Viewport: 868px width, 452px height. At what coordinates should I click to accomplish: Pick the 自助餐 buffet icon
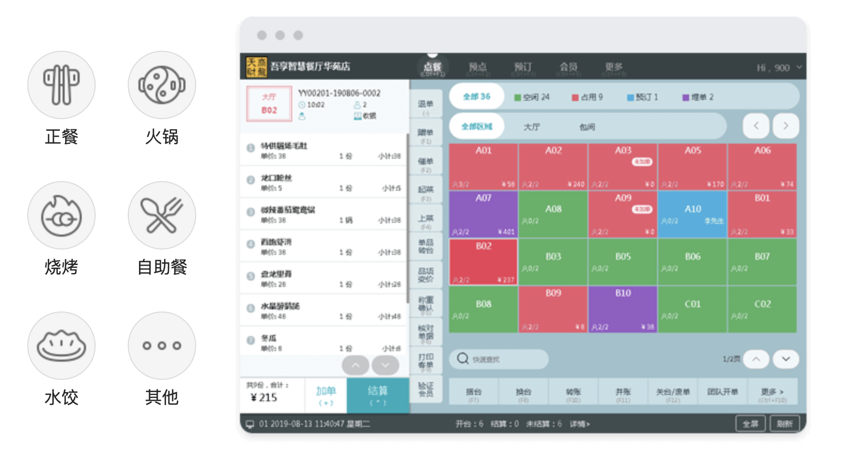pos(162,215)
